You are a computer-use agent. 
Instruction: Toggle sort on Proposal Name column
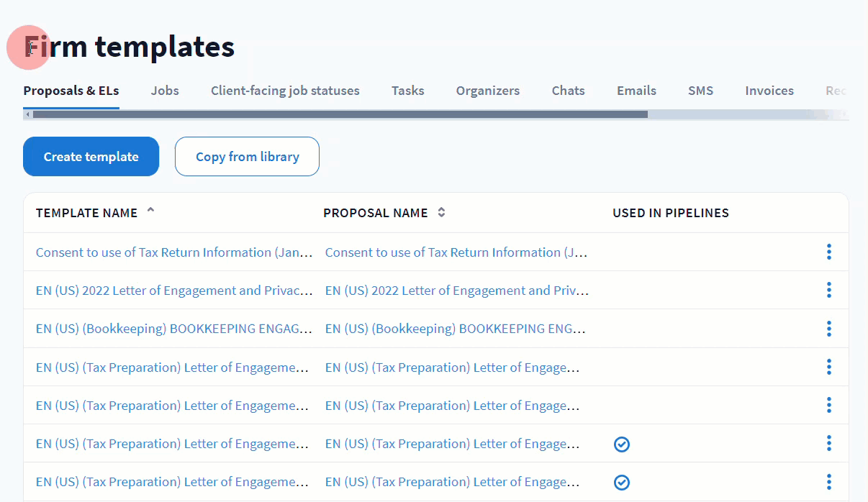(441, 213)
